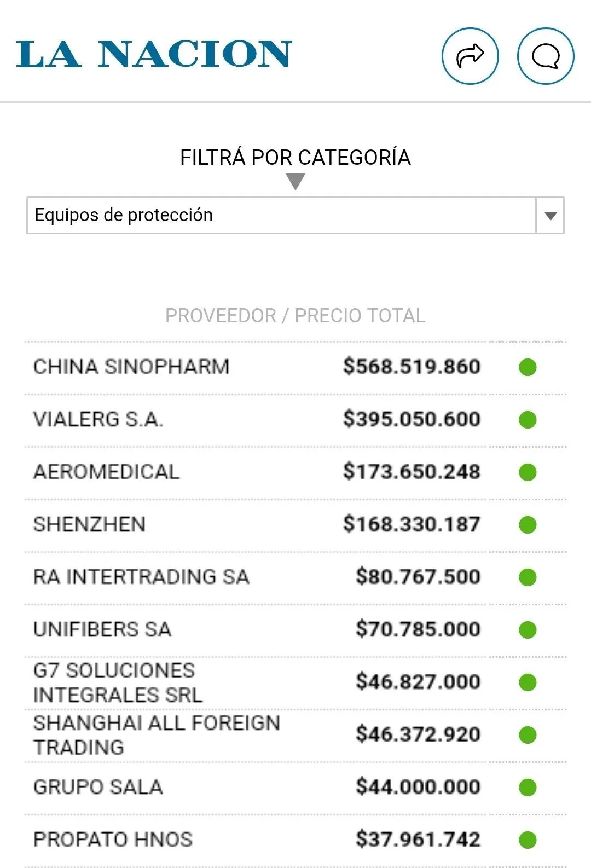The height and width of the screenshot is (868, 591).
Task: Click the green dot beside China Sinopharm
Action: [x=528, y=367]
